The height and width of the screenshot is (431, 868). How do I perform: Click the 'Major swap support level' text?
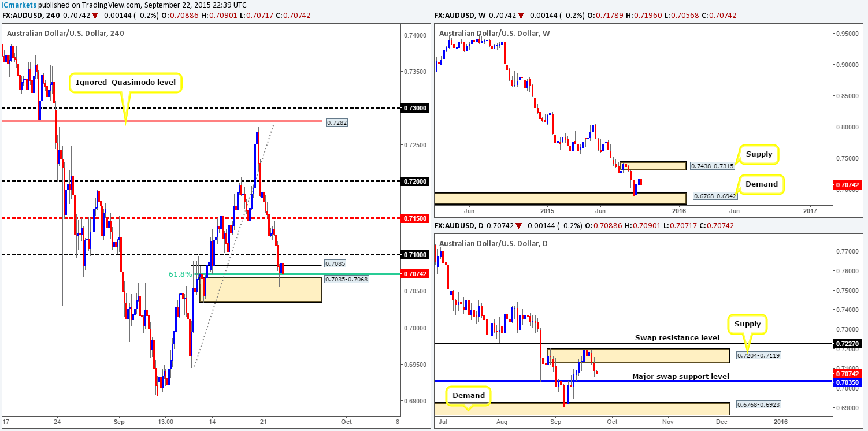tap(681, 376)
